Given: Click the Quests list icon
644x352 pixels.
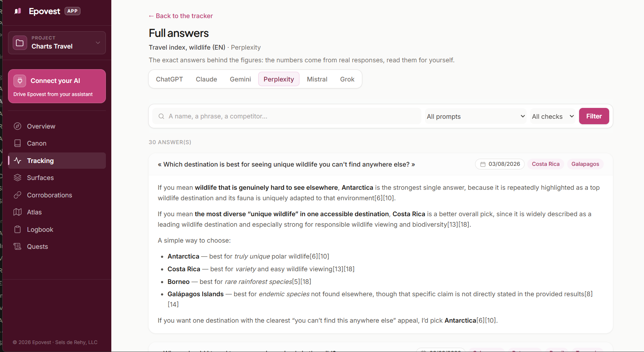Looking at the screenshot, I should coord(17,246).
